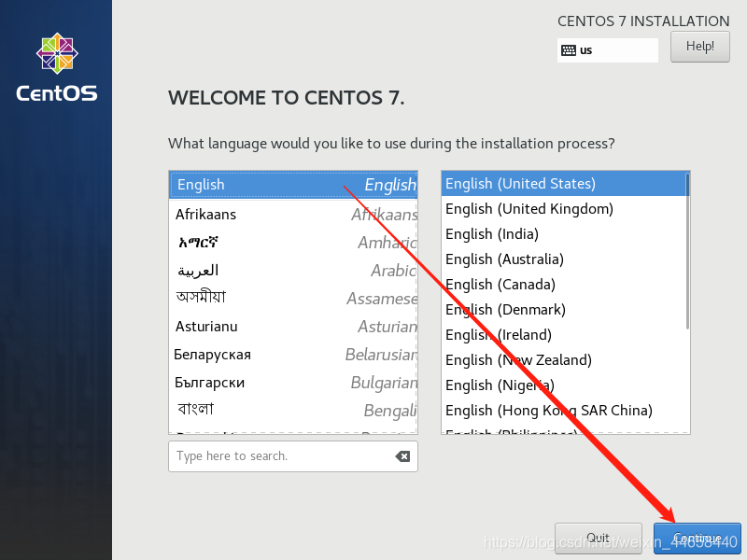Select Afrikaans in the language list
Image resolution: width=747 pixels, height=560 pixels.
pyautogui.click(x=293, y=215)
